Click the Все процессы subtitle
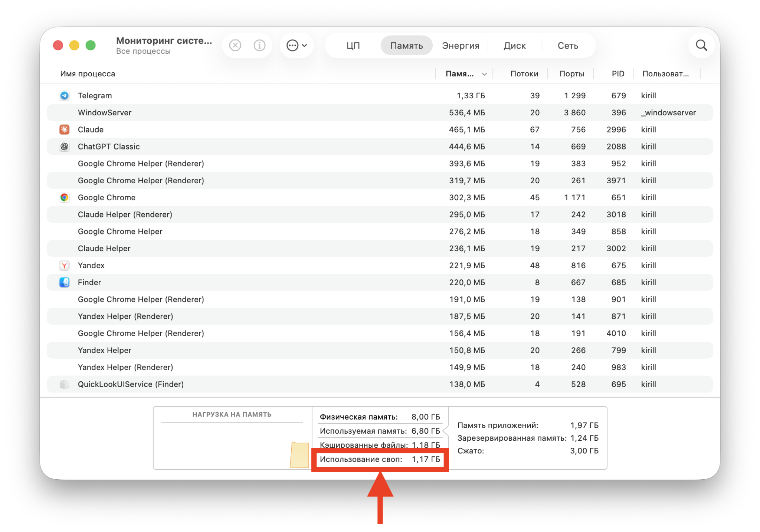This screenshot has height=532, width=760. [x=143, y=51]
